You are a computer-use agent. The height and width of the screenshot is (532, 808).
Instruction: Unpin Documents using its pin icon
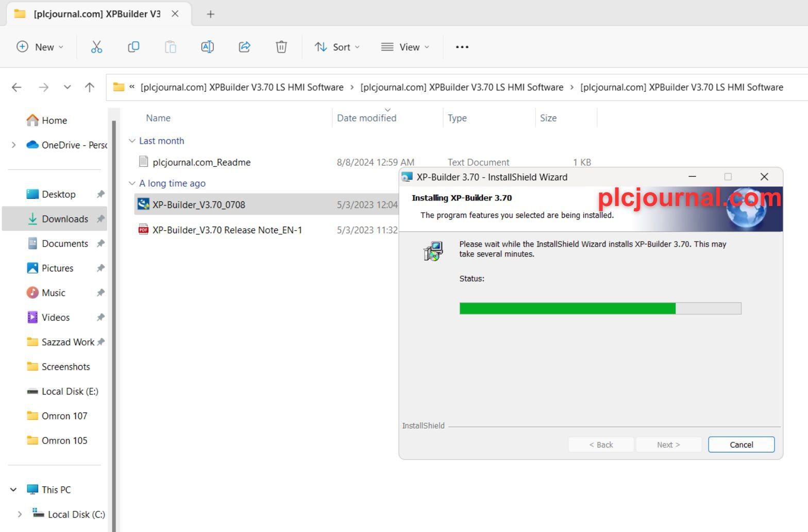pyautogui.click(x=100, y=244)
